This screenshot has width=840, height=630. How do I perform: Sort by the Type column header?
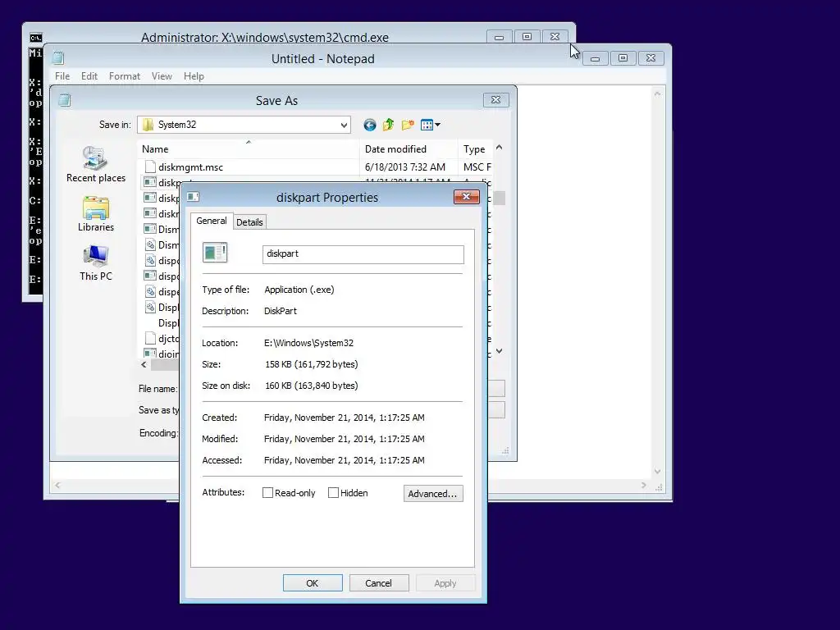click(475, 149)
